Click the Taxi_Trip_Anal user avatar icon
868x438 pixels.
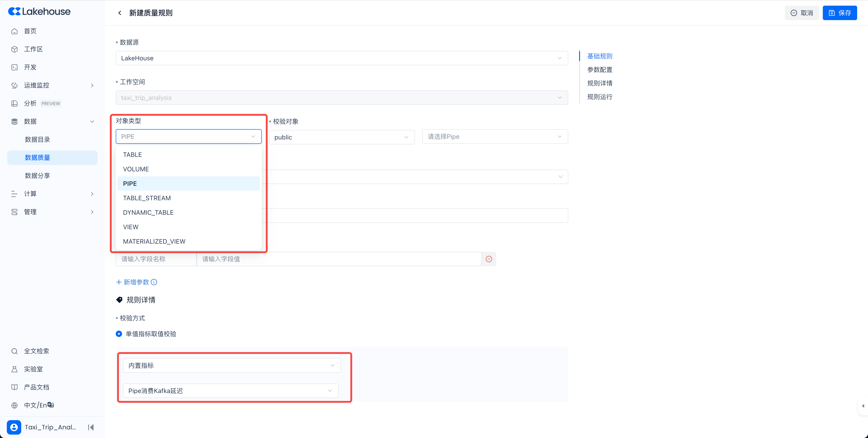14,427
